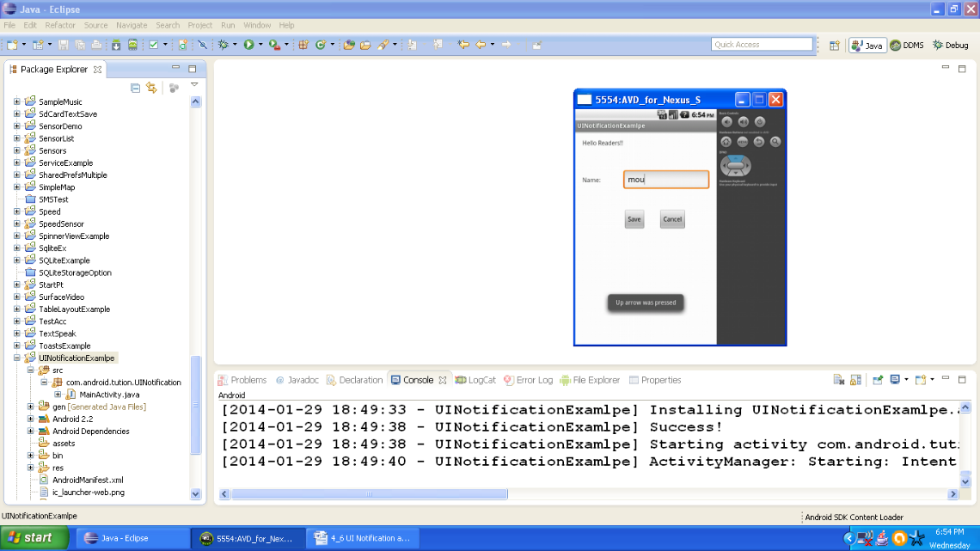The image size is (980, 551).
Task: Click the emulator search hardware button
Action: (x=775, y=141)
